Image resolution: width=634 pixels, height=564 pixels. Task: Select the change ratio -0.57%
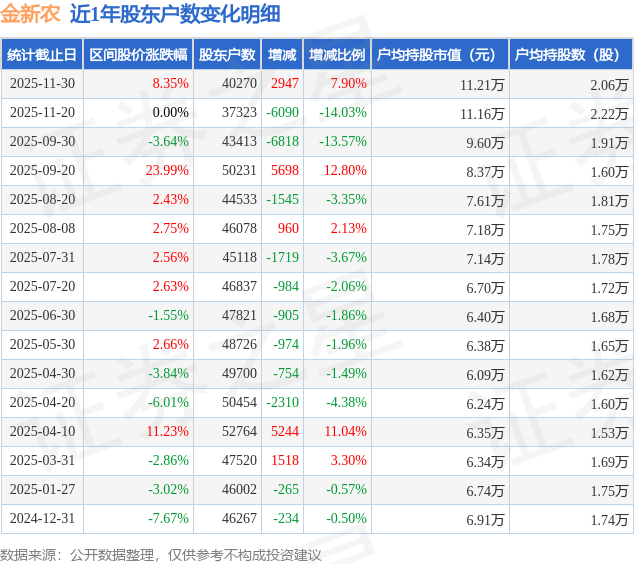coord(347,490)
